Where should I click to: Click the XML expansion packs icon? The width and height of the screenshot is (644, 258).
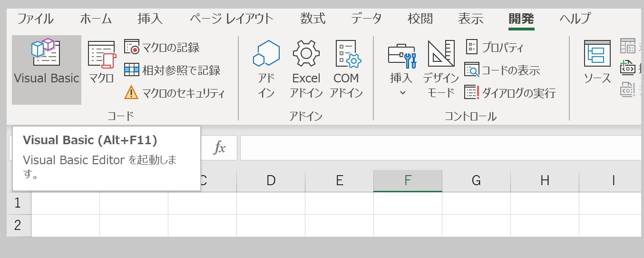pyautogui.click(x=628, y=68)
